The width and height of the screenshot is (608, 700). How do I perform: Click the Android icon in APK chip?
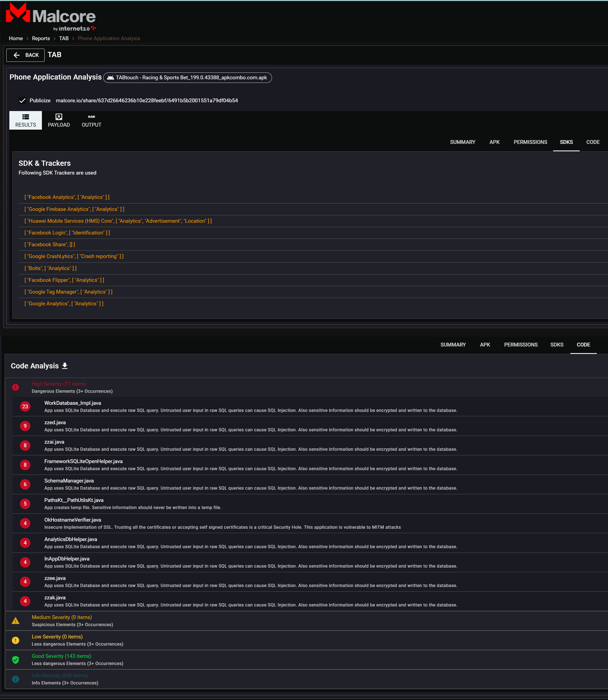tap(110, 78)
